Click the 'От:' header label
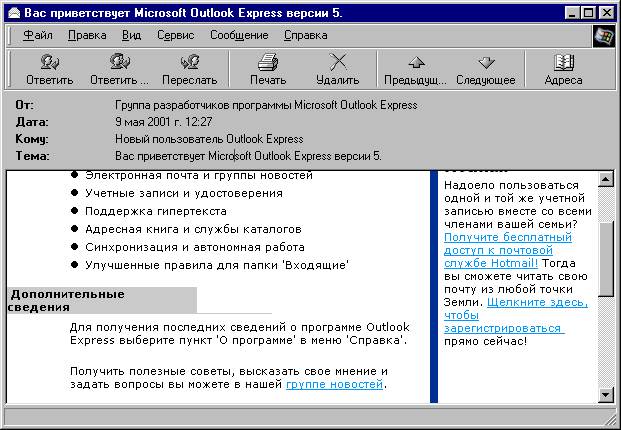Screen dimensions: 621x430 coord(25,105)
